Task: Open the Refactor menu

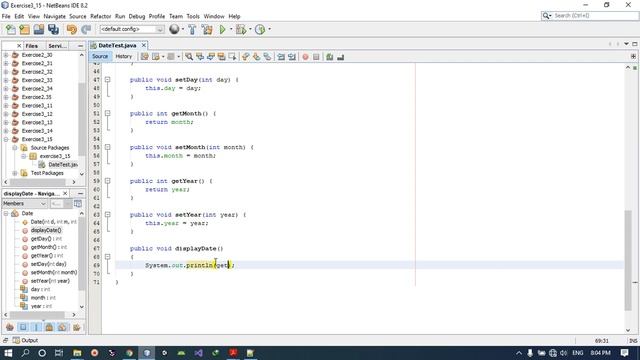Action: pos(100,16)
